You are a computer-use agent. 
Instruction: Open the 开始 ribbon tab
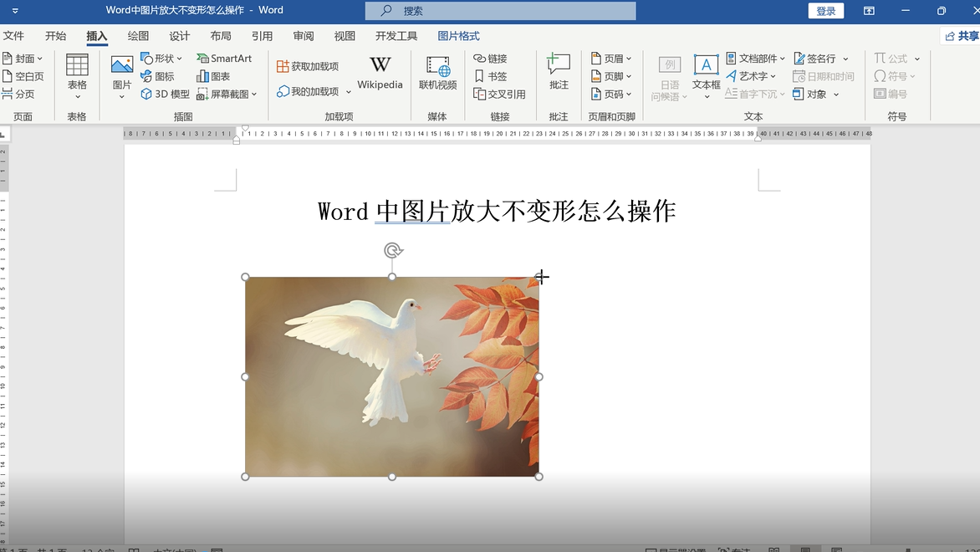pos(55,36)
